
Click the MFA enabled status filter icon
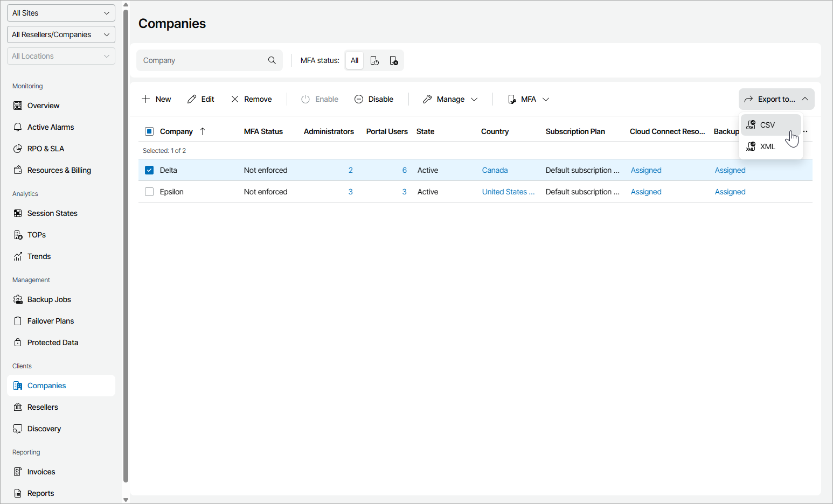(x=374, y=61)
